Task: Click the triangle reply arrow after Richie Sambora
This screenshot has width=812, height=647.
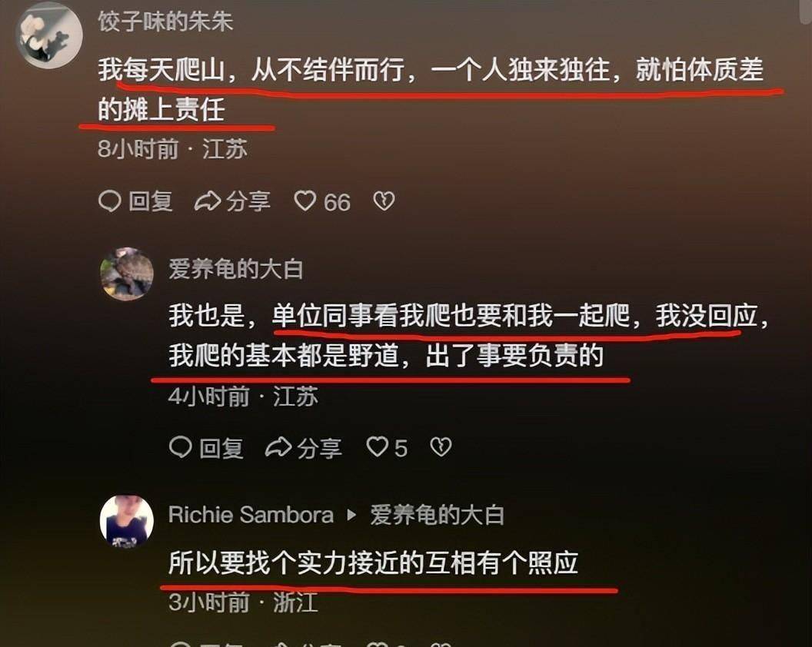Action: [351, 515]
